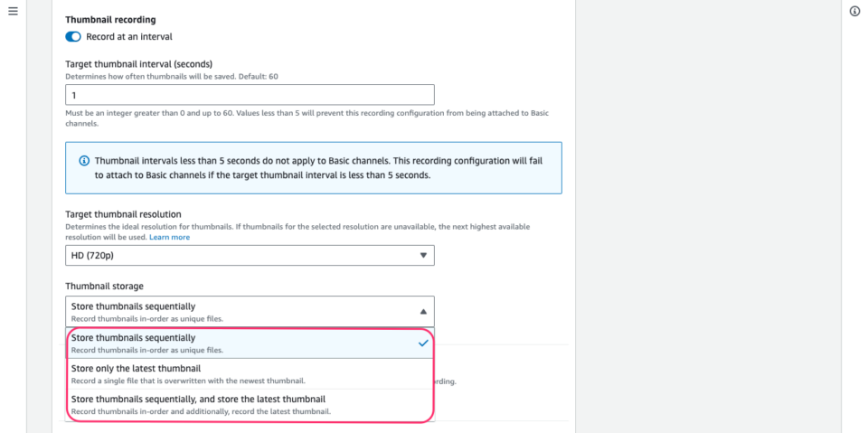The height and width of the screenshot is (433, 868).
Task: Open the hamburger navigation menu
Action: (13, 11)
